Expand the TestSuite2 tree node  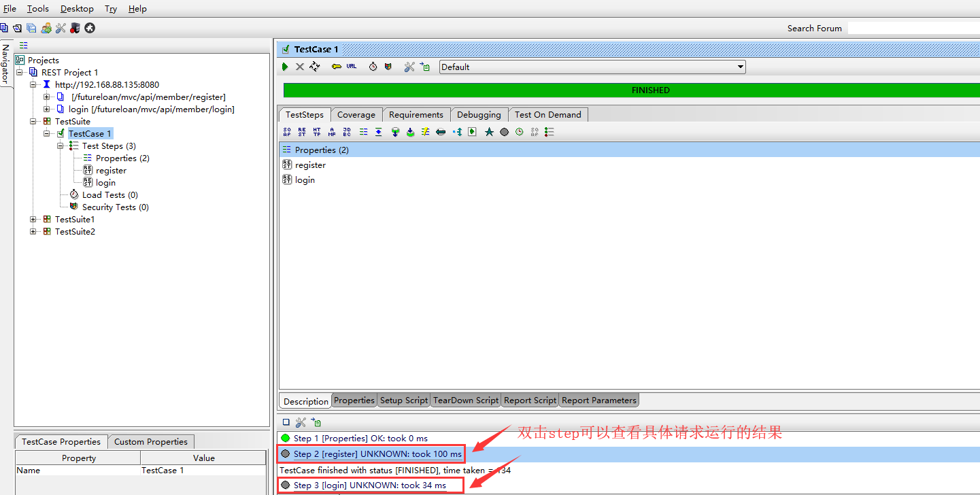click(33, 232)
